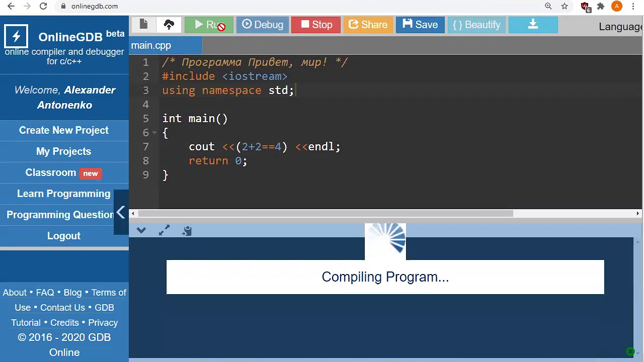Click the scrollbar left arrow

click(133, 213)
